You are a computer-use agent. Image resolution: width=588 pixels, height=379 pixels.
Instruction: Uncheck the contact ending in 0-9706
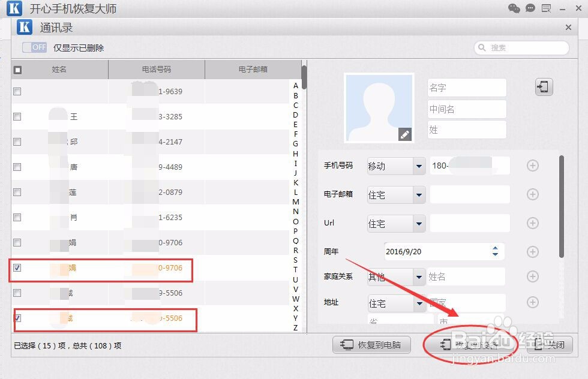point(17,268)
